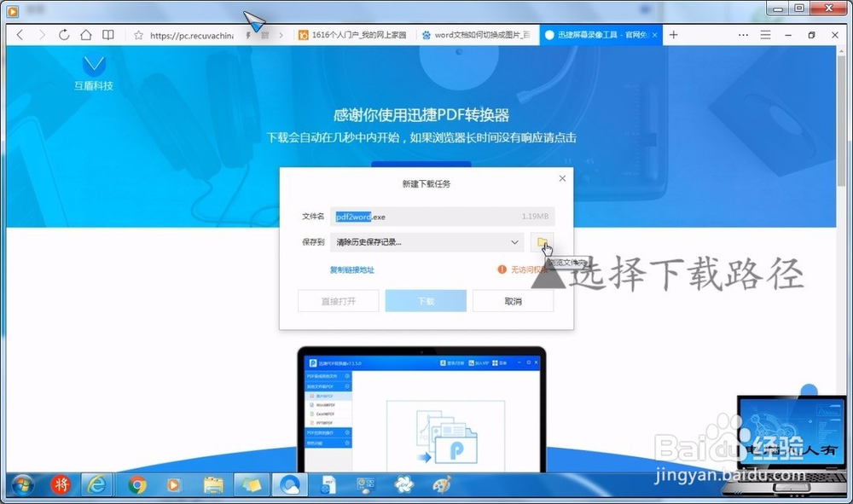Image resolution: width=853 pixels, height=504 pixels.
Task: Click the 取消 button
Action: [x=513, y=301]
